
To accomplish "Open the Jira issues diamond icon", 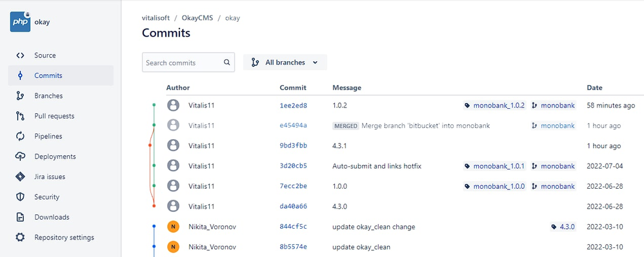I will pos(20,176).
